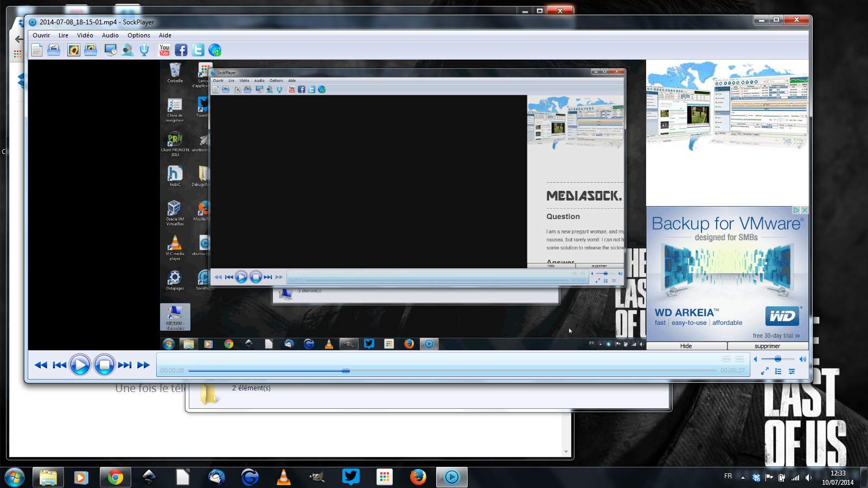Click the video playback area
The width and height of the screenshot is (868, 488).
point(337,204)
